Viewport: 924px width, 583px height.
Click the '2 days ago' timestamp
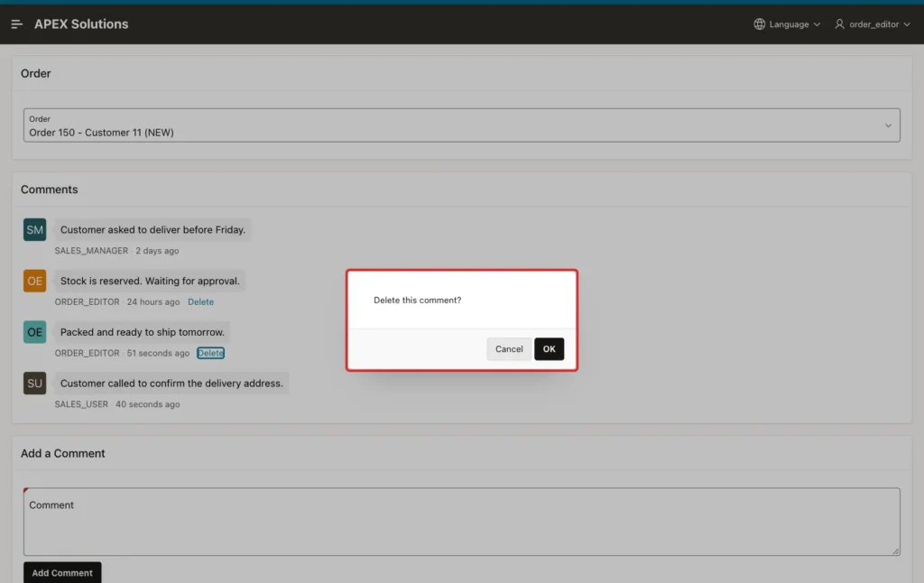coord(157,251)
